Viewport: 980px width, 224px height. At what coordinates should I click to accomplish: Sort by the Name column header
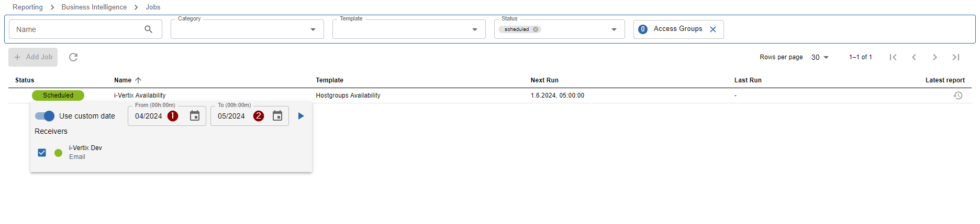coord(123,80)
